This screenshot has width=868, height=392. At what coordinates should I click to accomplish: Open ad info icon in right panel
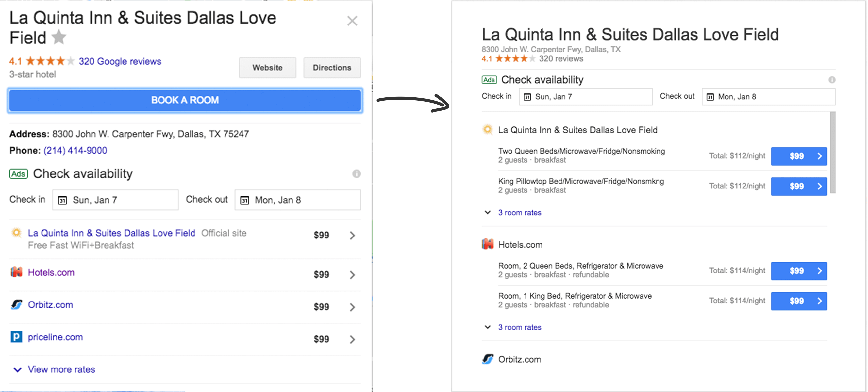pos(832,80)
